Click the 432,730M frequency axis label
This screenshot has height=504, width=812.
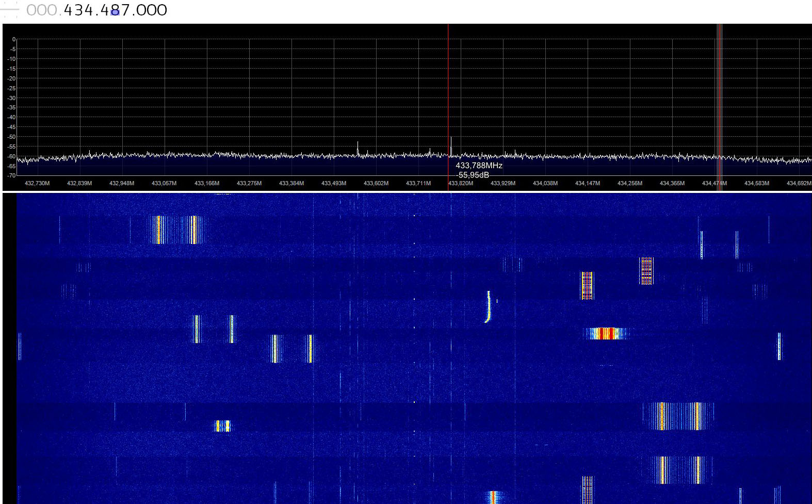[x=37, y=183]
